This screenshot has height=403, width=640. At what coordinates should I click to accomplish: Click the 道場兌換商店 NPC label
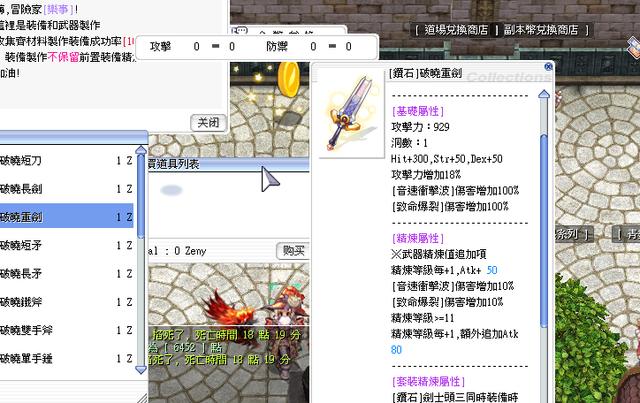point(456,30)
